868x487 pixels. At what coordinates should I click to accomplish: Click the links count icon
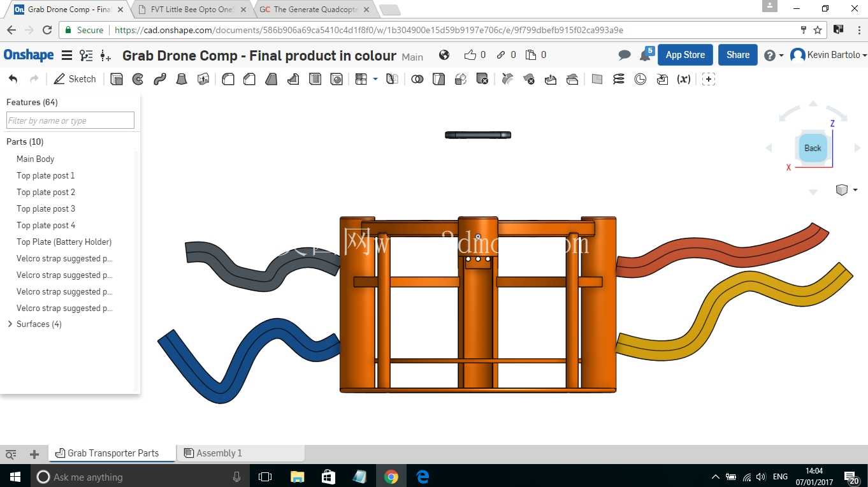click(501, 55)
